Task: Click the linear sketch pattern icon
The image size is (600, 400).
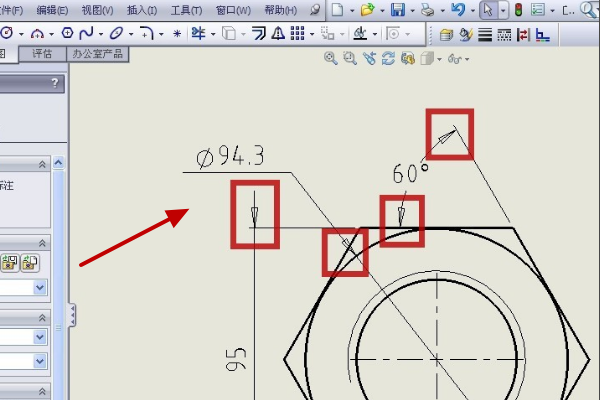Action: coord(297,33)
